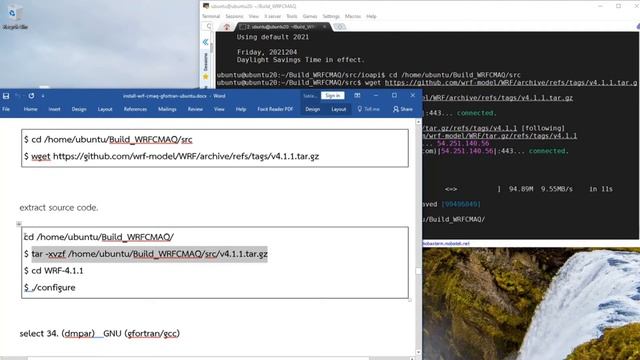Click the Undo arrow in Word's title bar
640x360 pixels.
(x=18, y=96)
